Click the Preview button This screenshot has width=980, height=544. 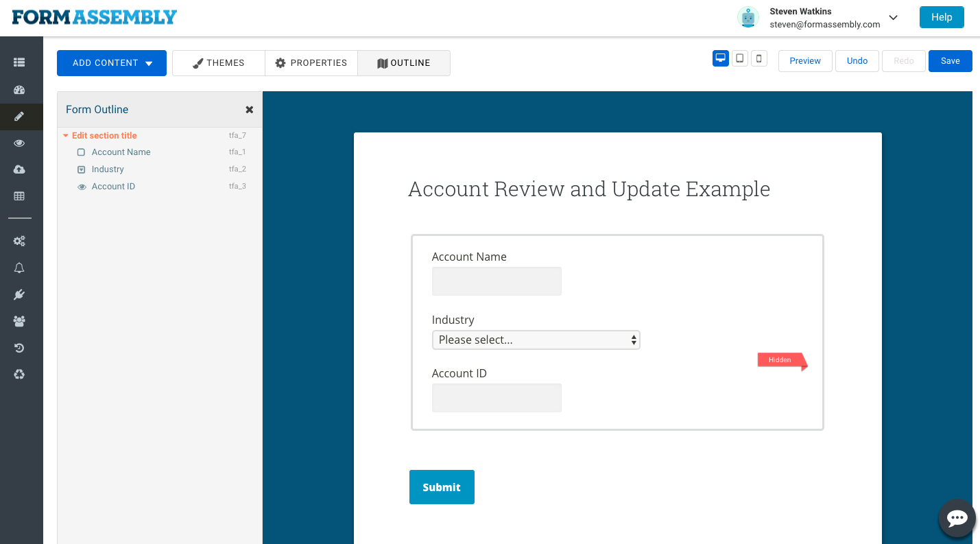[x=805, y=61]
